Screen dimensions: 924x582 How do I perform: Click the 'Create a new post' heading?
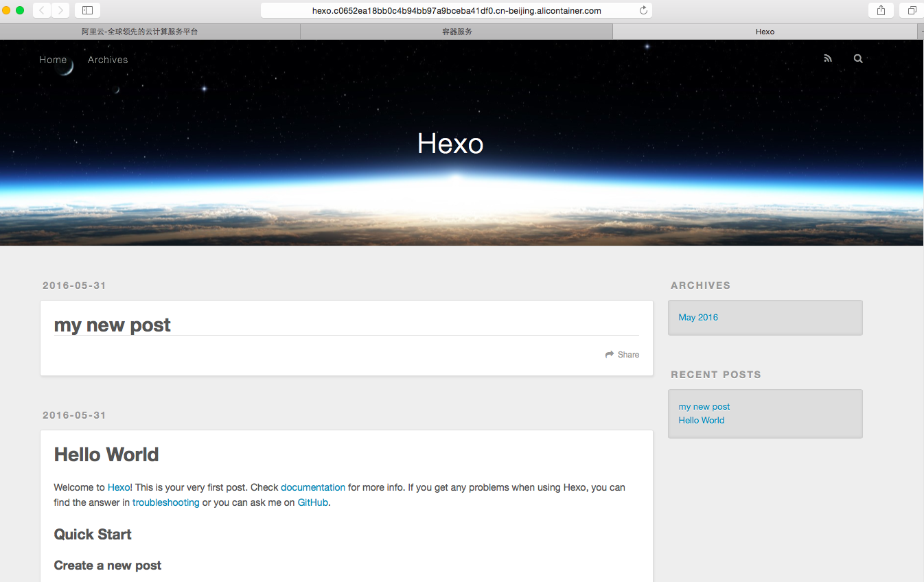click(x=108, y=566)
